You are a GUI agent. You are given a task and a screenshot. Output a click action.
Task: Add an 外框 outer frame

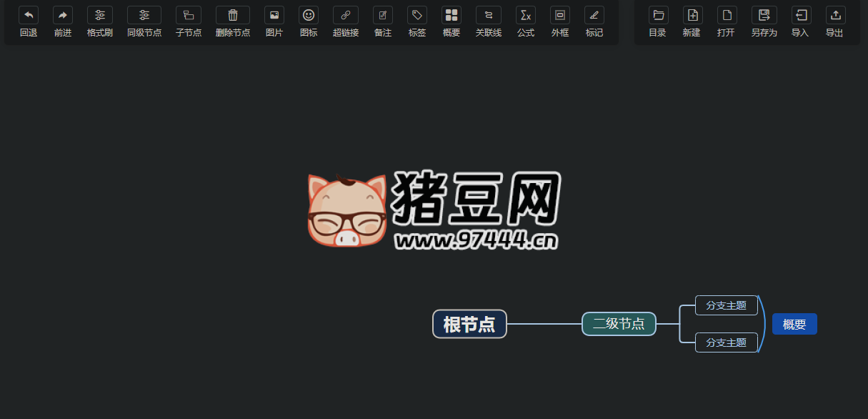559,21
